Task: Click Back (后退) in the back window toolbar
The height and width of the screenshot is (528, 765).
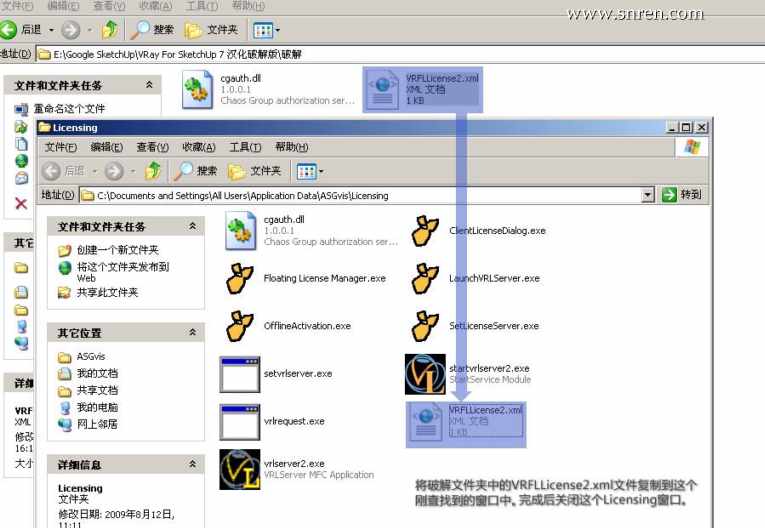Action: point(21,30)
